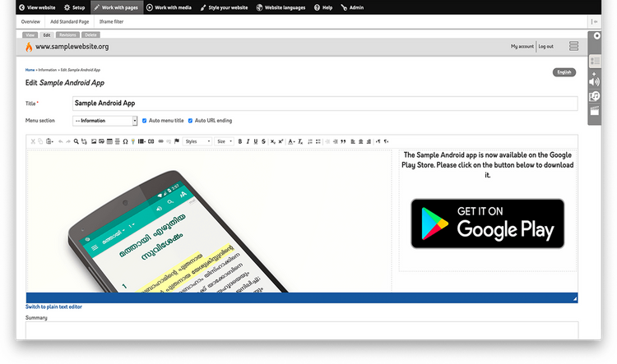
Task: Click the Find magnifier icon
Action: pyautogui.click(x=76, y=141)
